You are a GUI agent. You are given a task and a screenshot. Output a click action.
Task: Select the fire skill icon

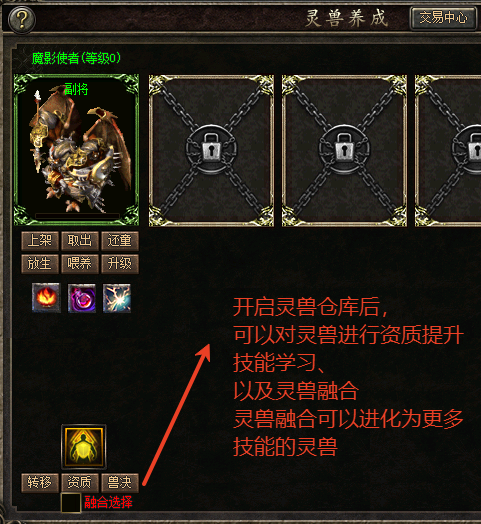coord(46,298)
